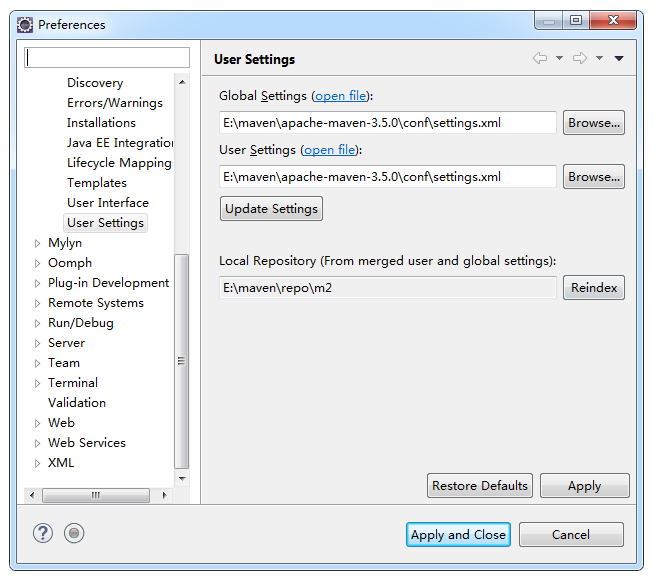658x581 pixels.
Task: Click the Reindex button
Action: (x=594, y=287)
